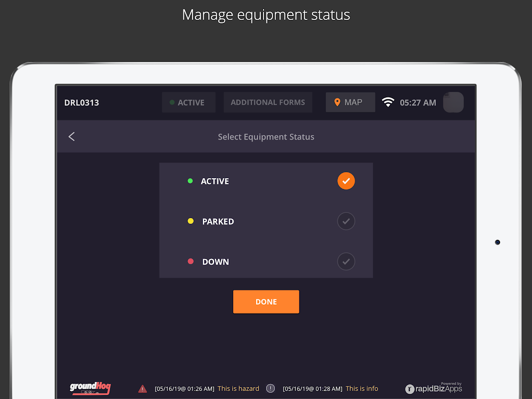
Task: Click the green dot next to ACTIVE
Action: pos(190,181)
